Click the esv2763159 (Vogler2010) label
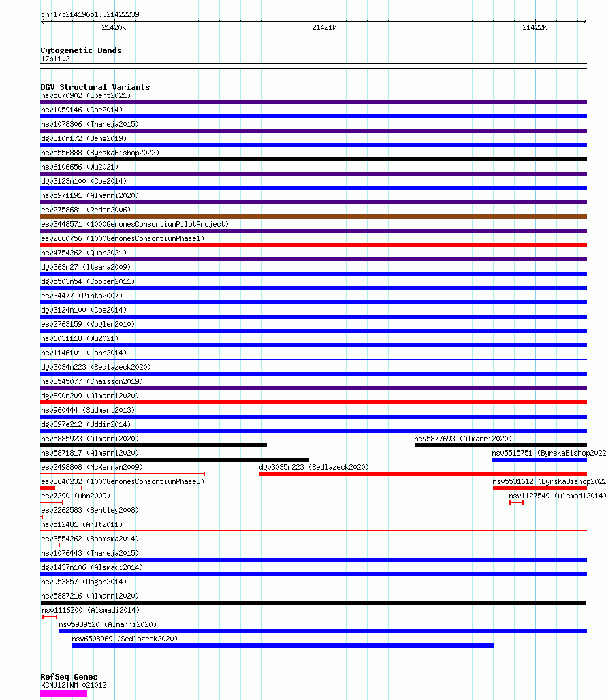The height and width of the screenshot is (700, 606). 87,324
